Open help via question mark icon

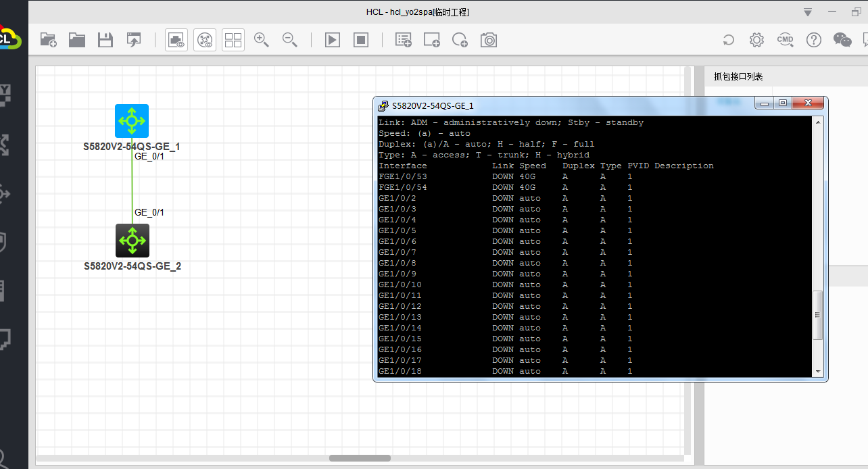[813, 40]
